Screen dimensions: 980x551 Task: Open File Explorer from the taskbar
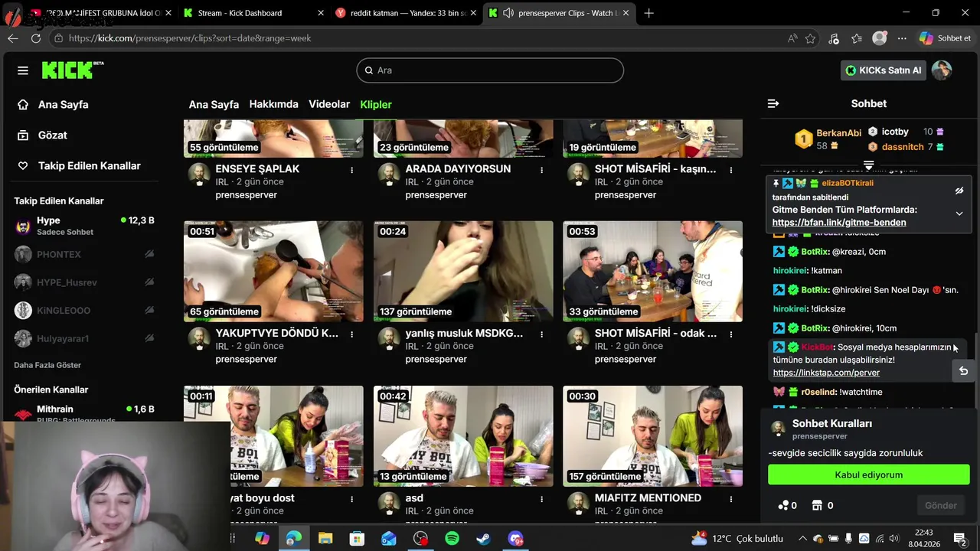coord(325,539)
